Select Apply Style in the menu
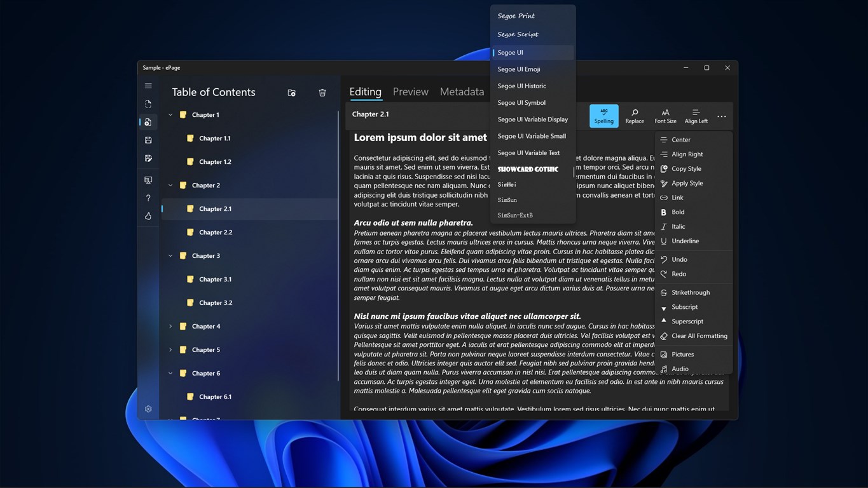The width and height of the screenshot is (868, 488). pos(694,184)
